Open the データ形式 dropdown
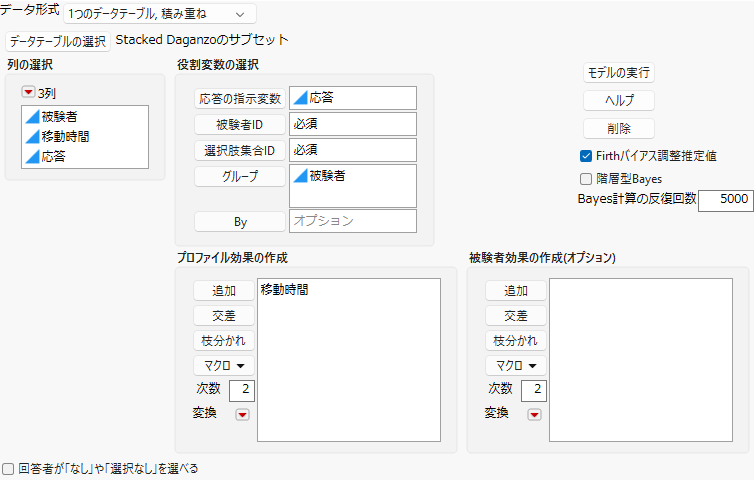This screenshot has height=480, width=754. click(160, 14)
